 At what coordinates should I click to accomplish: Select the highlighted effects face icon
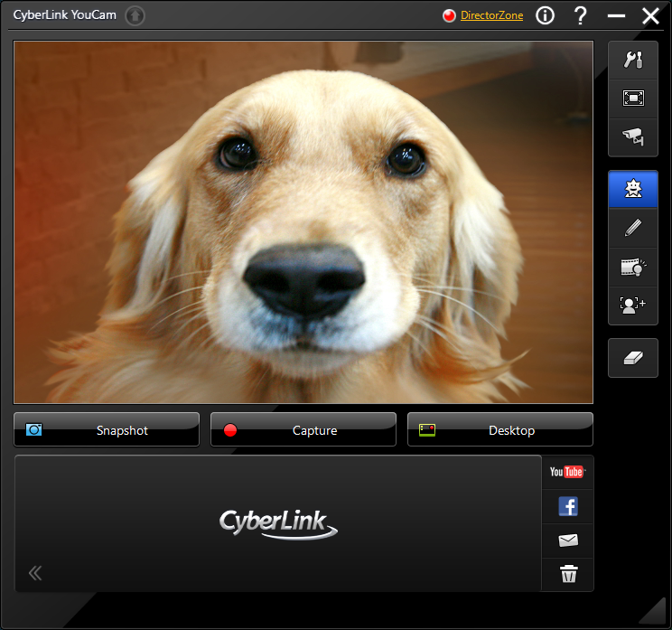[x=632, y=189]
